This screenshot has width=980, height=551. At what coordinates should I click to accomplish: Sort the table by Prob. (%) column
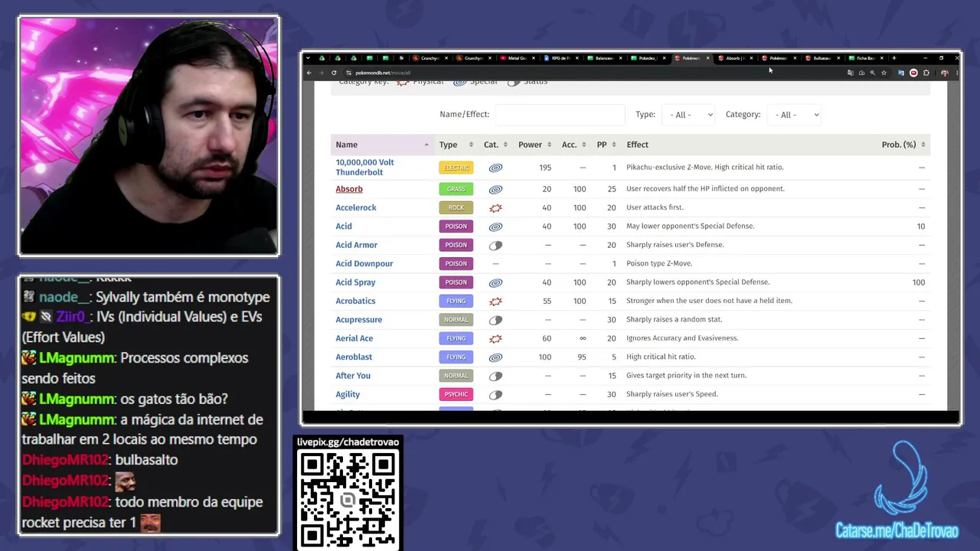point(903,145)
